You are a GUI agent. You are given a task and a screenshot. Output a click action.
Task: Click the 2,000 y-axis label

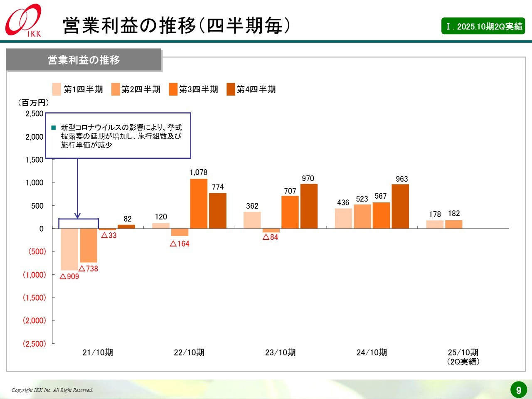click(x=34, y=137)
